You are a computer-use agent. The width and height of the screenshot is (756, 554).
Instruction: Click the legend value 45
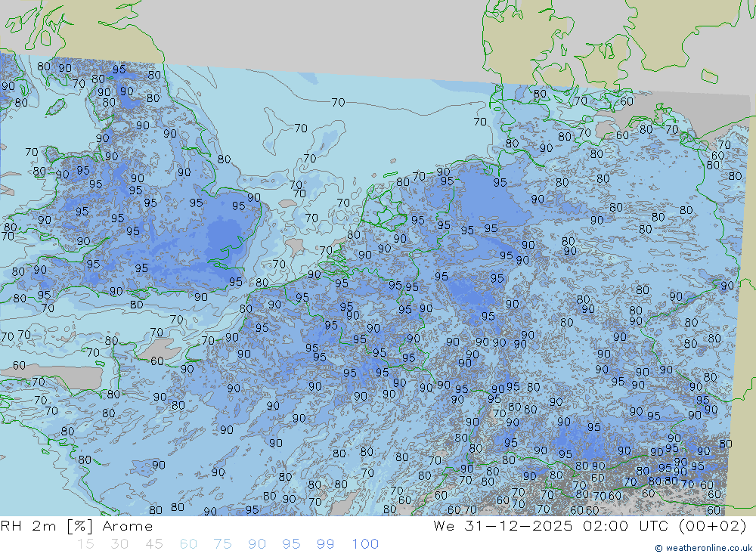pos(153,544)
